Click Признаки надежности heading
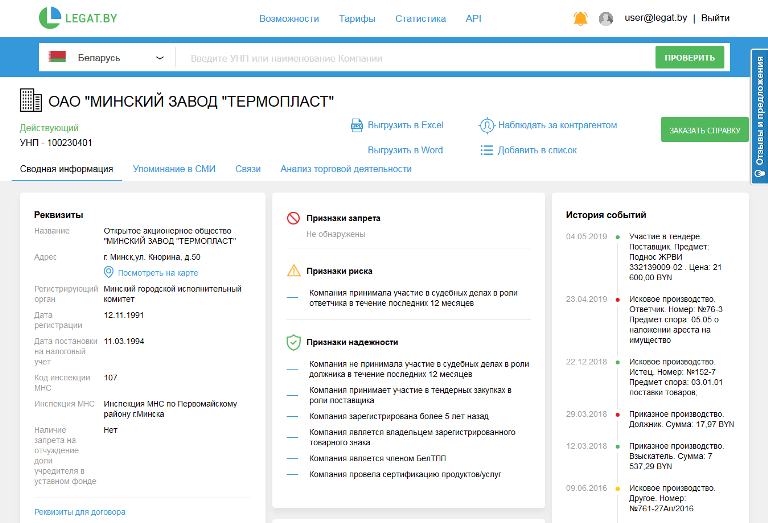 point(352,342)
